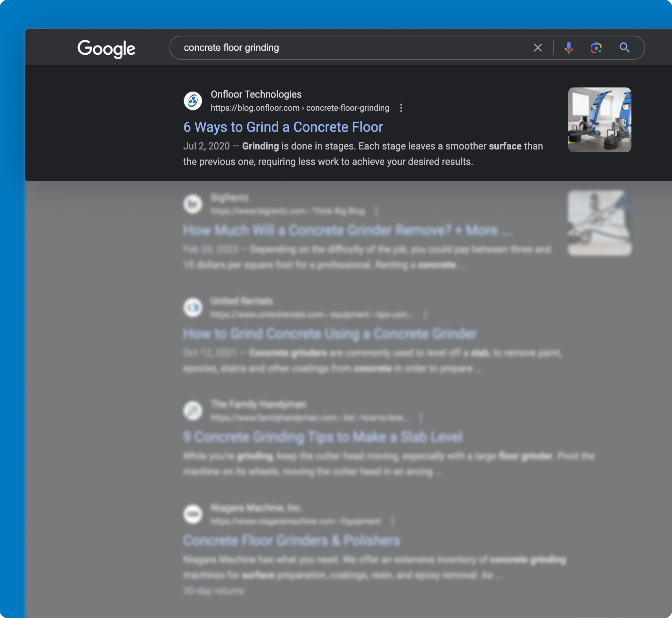Start voice search with microphone icon
The height and width of the screenshot is (618, 672).
(568, 48)
